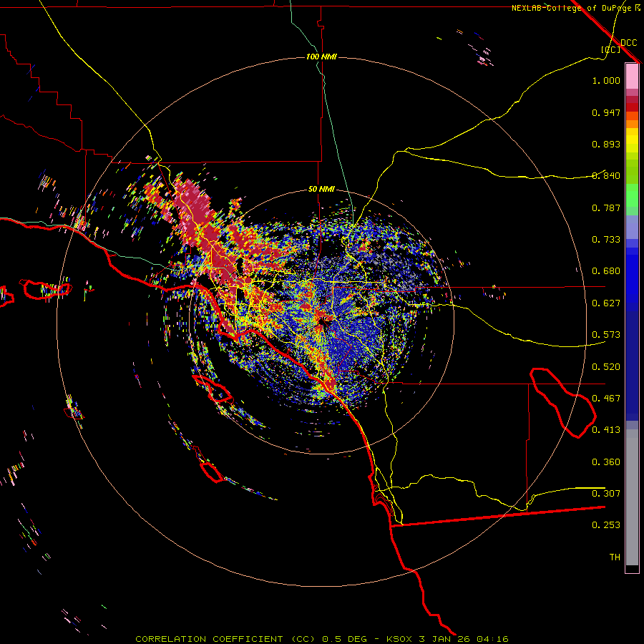Viewport: 644px width, 644px height.
Task: Pick the bright red color bar segment
Action: tap(632, 107)
